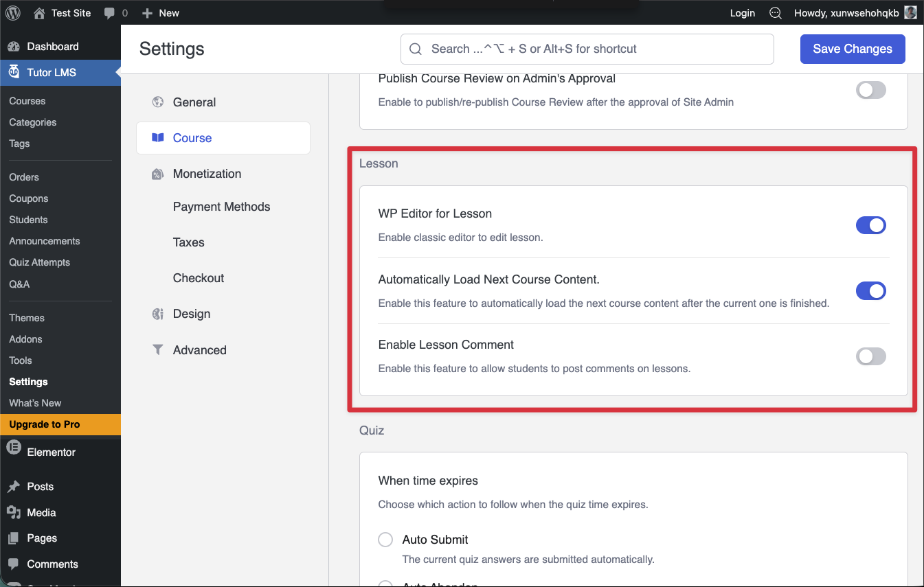Viewport: 924px width, 587px height.
Task: Turn off Automatically Load Next Course Content
Action: [870, 291]
